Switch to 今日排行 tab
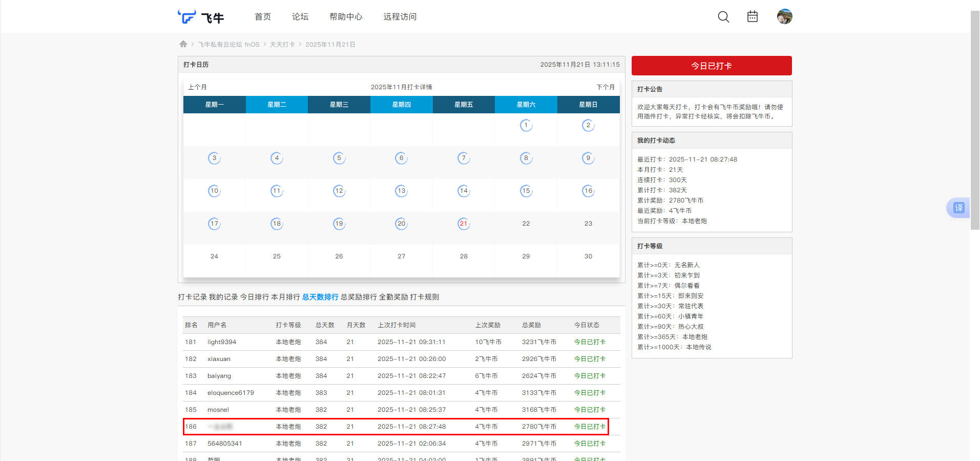 (x=254, y=297)
